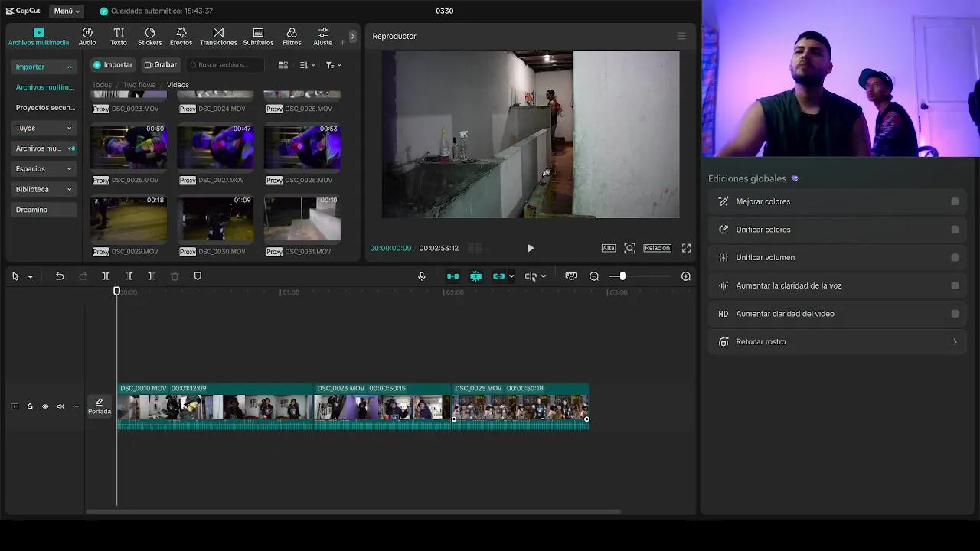Go to the Two flows breadcrumb
This screenshot has height=551, width=980.
(x=139, y=85)
